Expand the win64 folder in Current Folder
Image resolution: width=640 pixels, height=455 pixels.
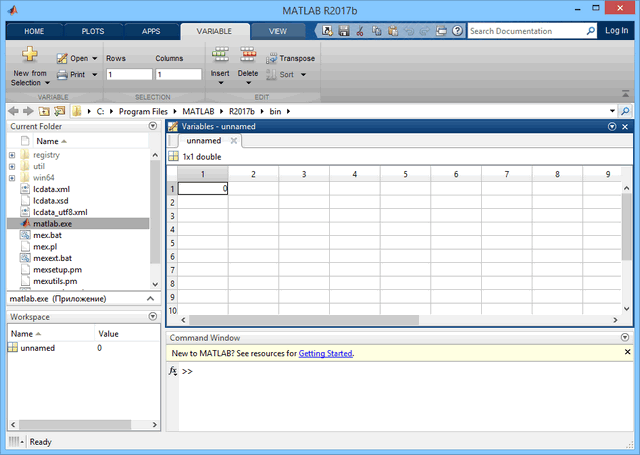12,178
